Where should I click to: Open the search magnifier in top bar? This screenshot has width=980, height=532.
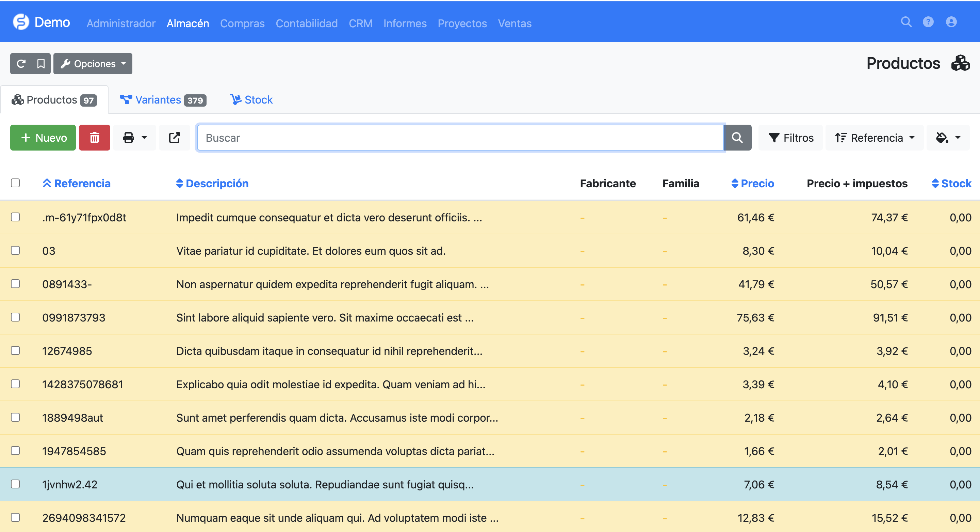click(x=906, y=22)
